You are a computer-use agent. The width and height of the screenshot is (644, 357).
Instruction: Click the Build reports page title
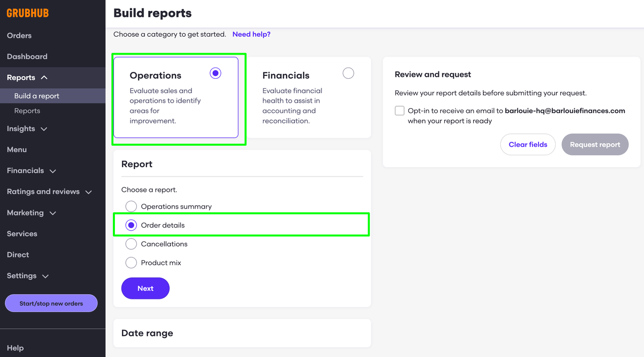point(153,13)
